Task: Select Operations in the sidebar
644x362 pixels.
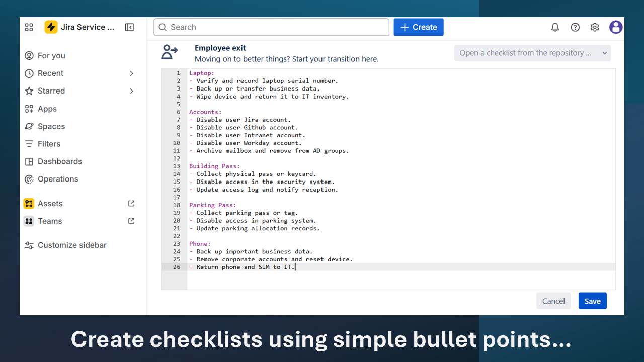Action: pyautogui.click(x=58, y=179)
